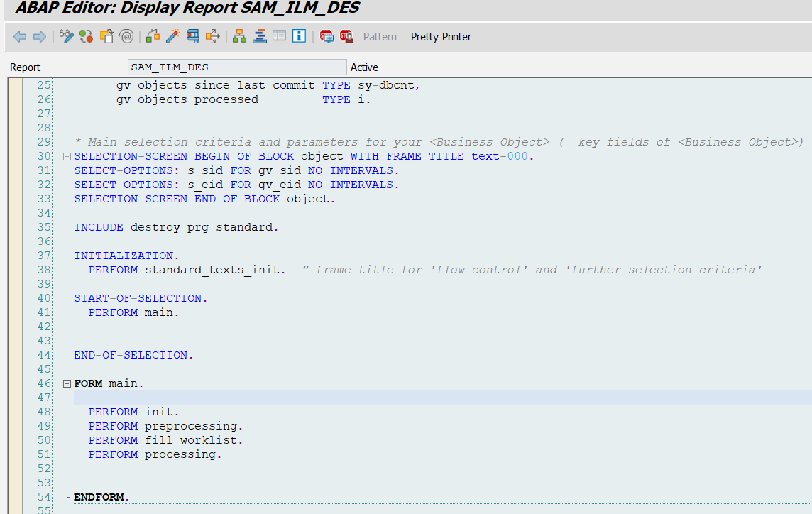Select the Other Object clipboard icon
The height and width of the screenshot is (514, 812).
coord(104,36)
